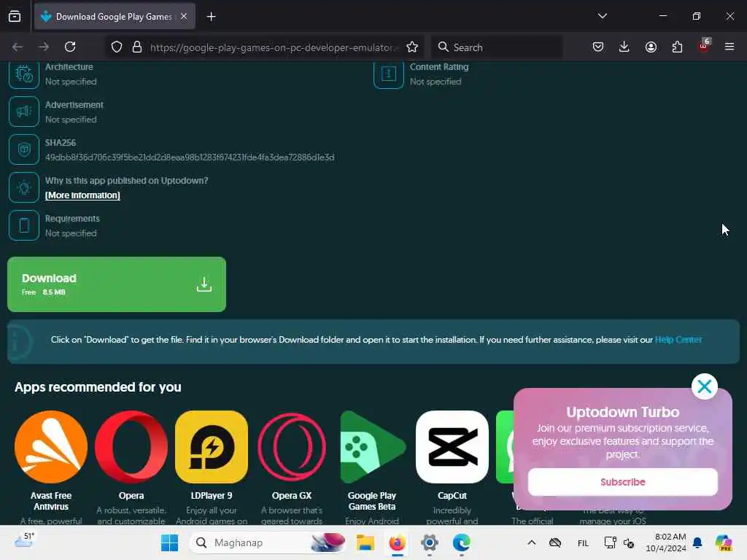
Task: Open Firefox downloads panel
Action: click(624, 47)
